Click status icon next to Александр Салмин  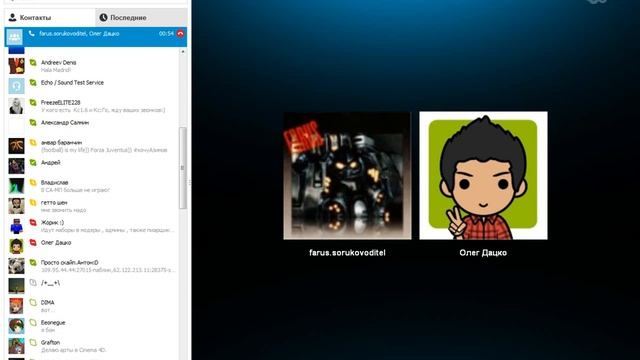33,122
